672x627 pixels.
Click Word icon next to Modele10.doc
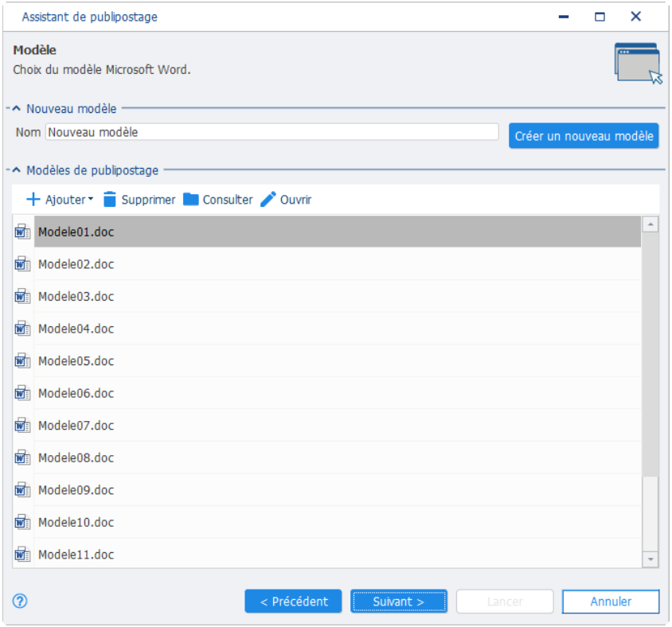(22, 522)
